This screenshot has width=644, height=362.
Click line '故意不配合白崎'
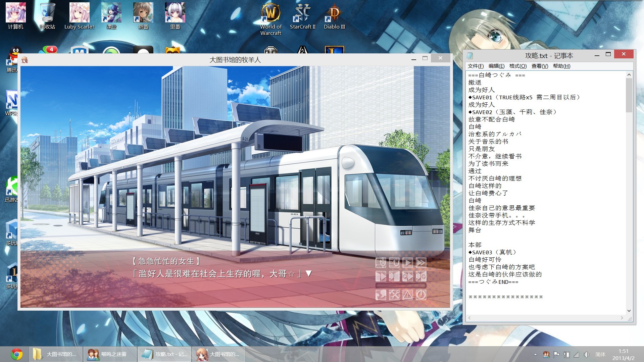pos(491,119)
